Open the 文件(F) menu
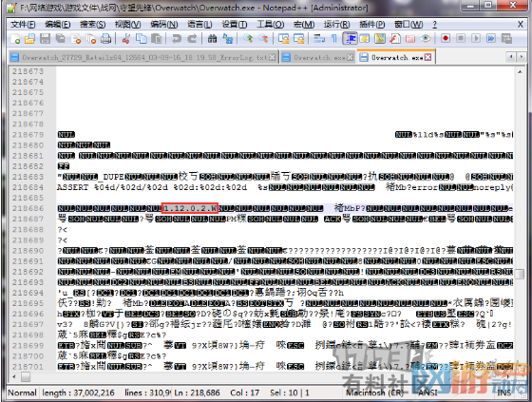The image size is (532, 402). tap(23, 24)
